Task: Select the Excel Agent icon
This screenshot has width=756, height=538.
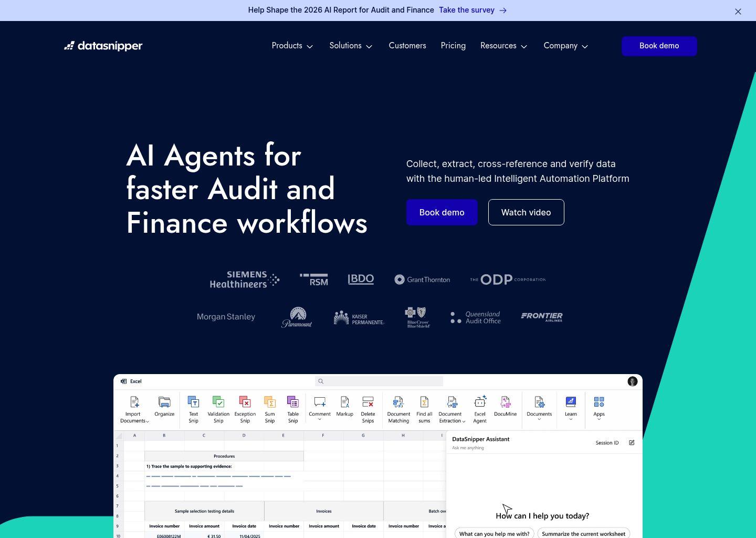Action: pos(480,402)
